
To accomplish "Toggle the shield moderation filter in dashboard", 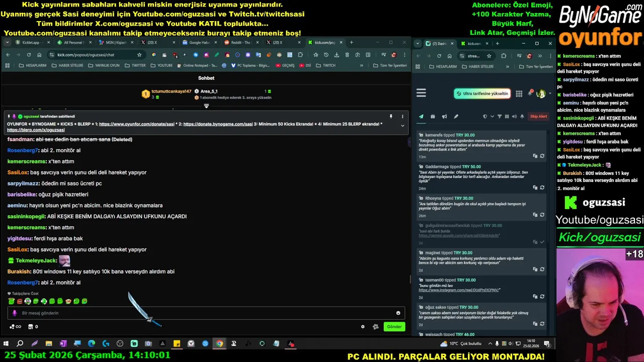I will (485, 117).
